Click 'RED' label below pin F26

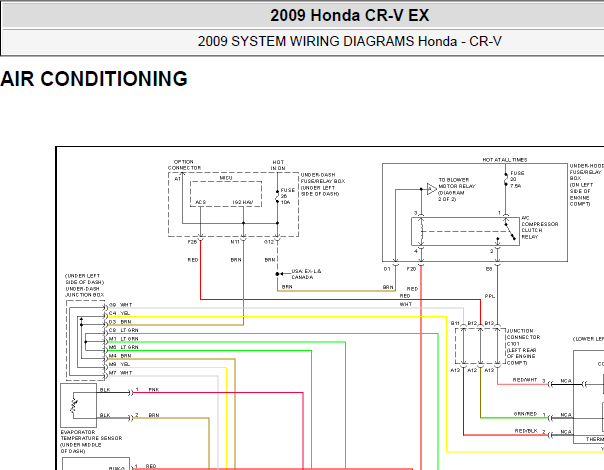click(193, 260)
